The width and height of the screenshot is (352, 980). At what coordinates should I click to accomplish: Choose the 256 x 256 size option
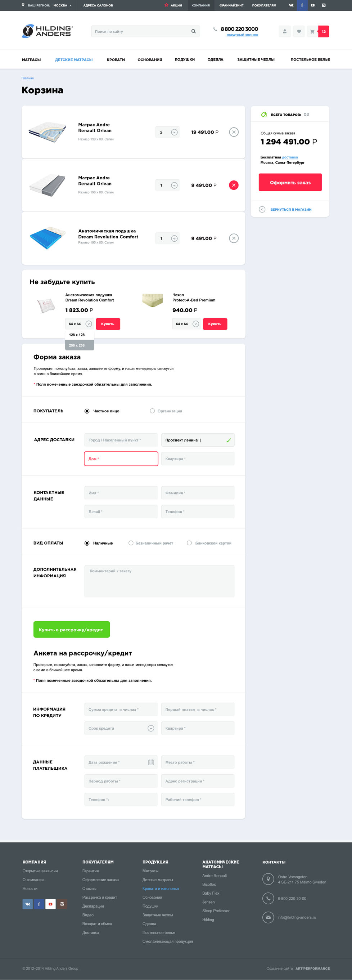[x=80, y=345]
